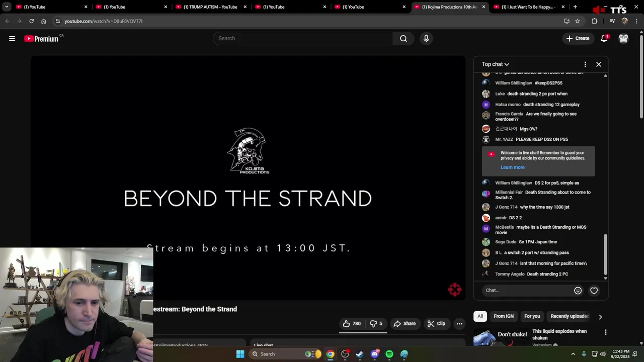The height and width of the screenshot is (362, 644).
Task: Clip this video
Action: point(436,324)
